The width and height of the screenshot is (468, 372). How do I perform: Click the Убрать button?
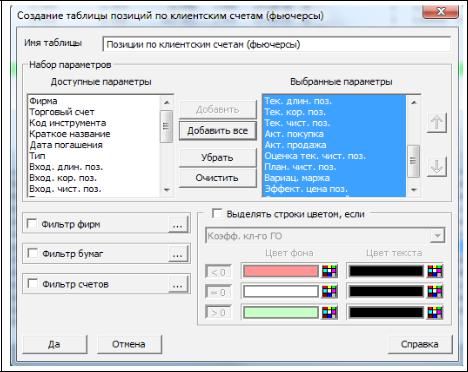click(x=218, y=158)
